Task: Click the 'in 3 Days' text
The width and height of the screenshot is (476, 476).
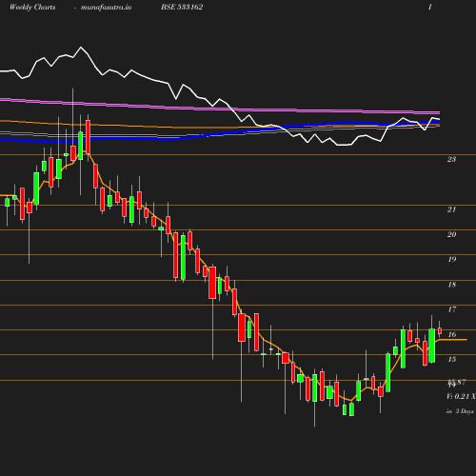Action: click(460, 411)
